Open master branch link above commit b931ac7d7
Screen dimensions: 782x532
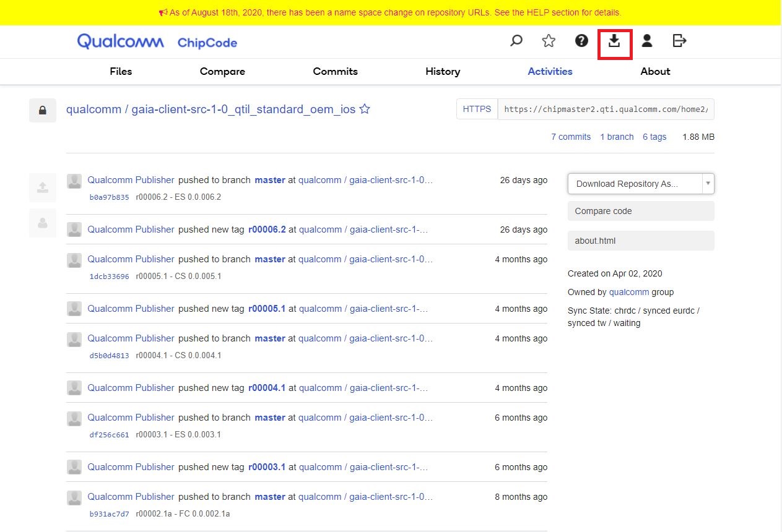click(x=270, y=497)
